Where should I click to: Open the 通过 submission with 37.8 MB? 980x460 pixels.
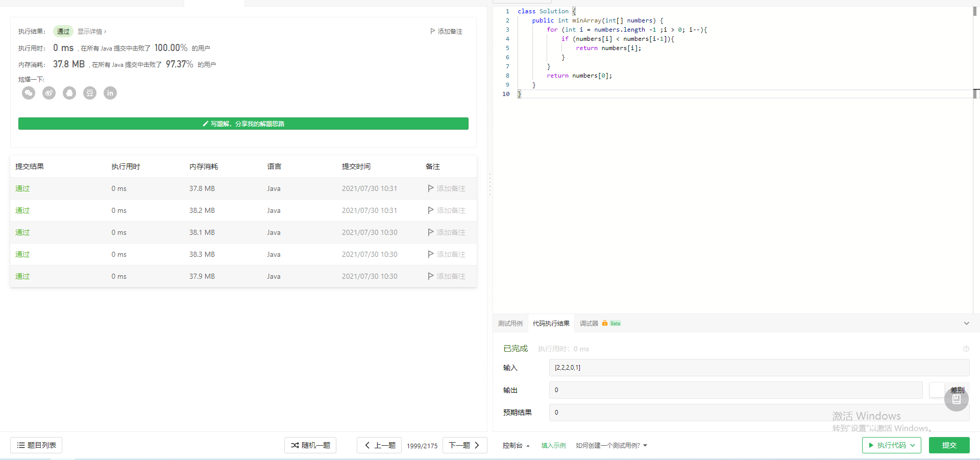click(22, 188)
